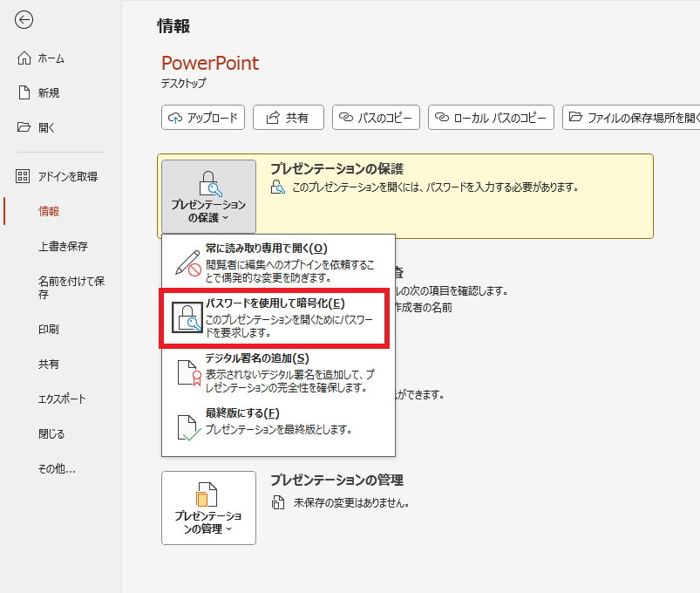Click the ローカル パスのコピー button
The image size is (700, 593).
491,118
